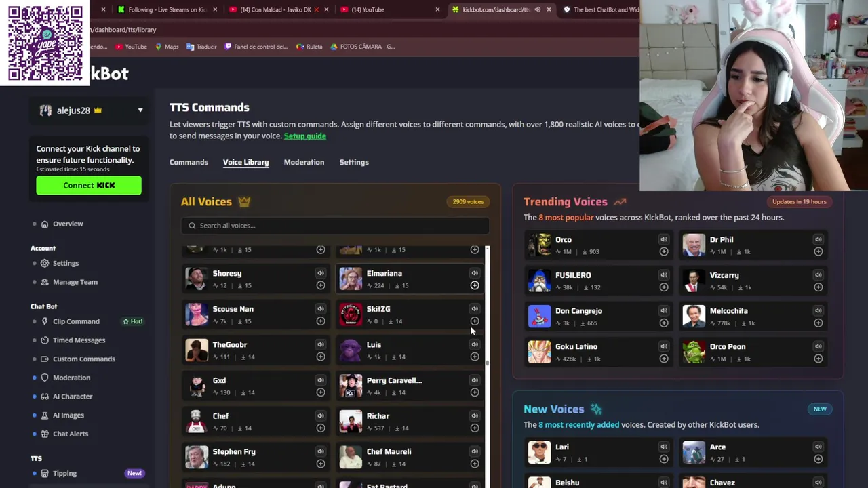The image size is (868, 488).
Task: Switch to the Moderation tab
Action: point(304,162)
